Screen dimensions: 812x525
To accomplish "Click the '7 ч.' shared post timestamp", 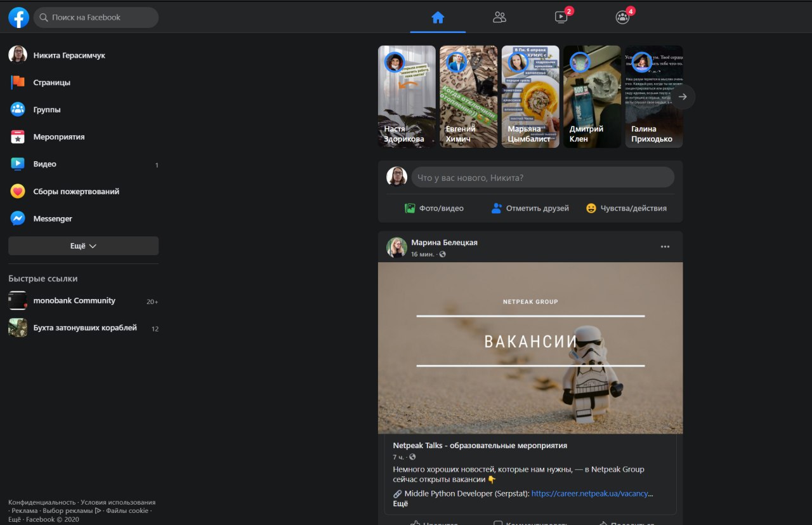I will [398, 457].
